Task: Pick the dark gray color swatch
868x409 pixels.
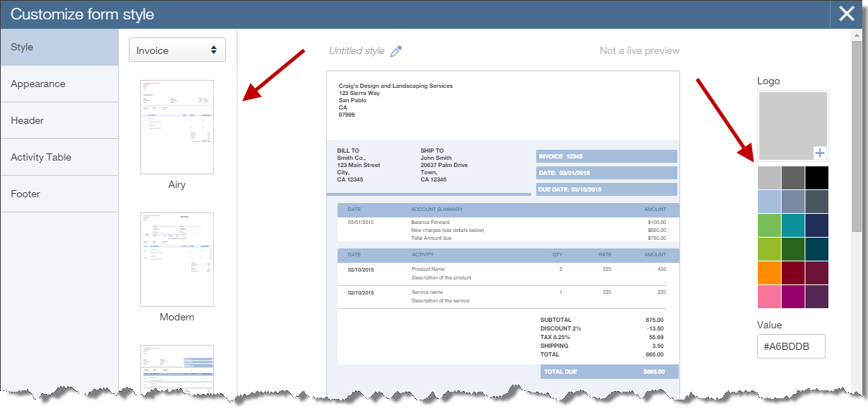Action: pyautogui.click(x=793, y=178)
